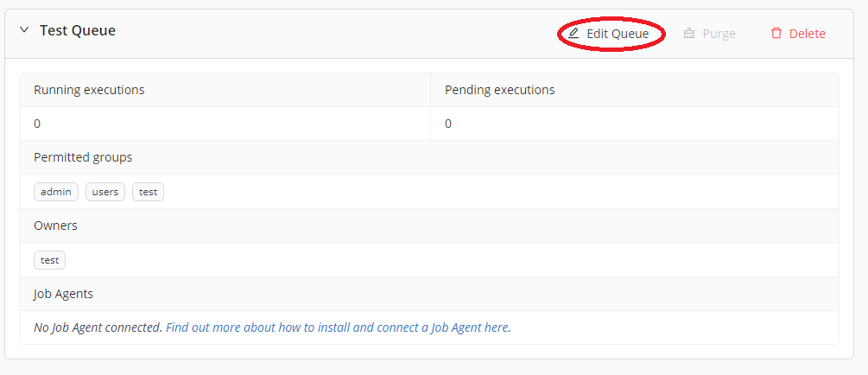Select the admin group tag
The image size is (868, 375).
(x=56, y=192)
